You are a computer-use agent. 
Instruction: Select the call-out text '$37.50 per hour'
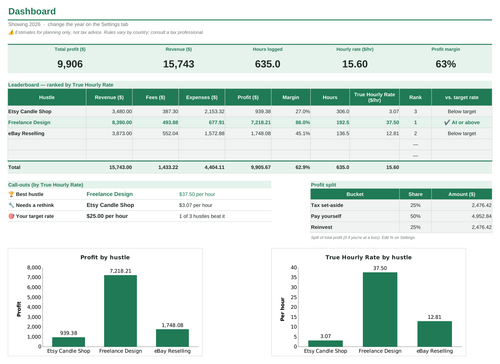tap(197, 194)
